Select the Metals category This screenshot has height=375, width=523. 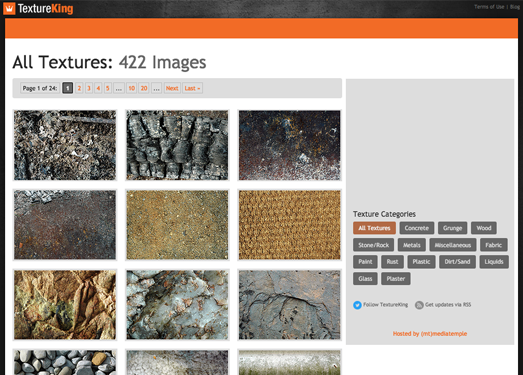pyautogui.click(x=412, y=245)
